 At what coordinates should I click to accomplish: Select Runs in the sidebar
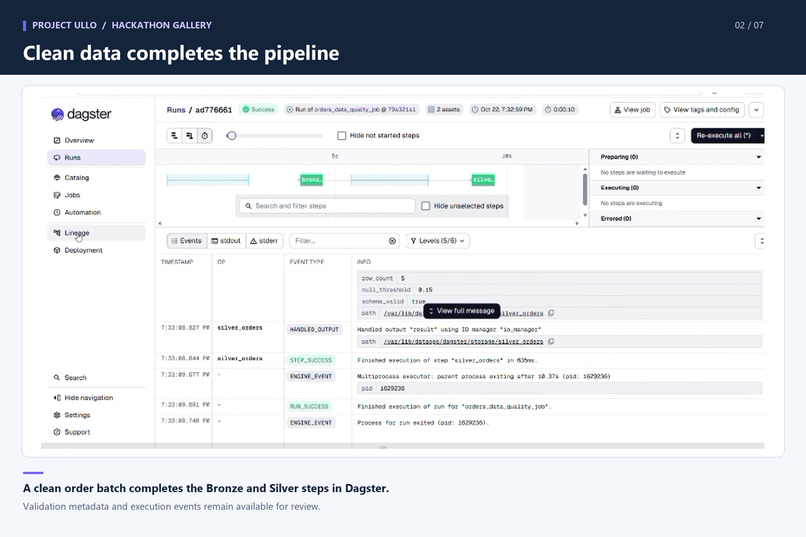pyautogui.click(x=96, y=158)
